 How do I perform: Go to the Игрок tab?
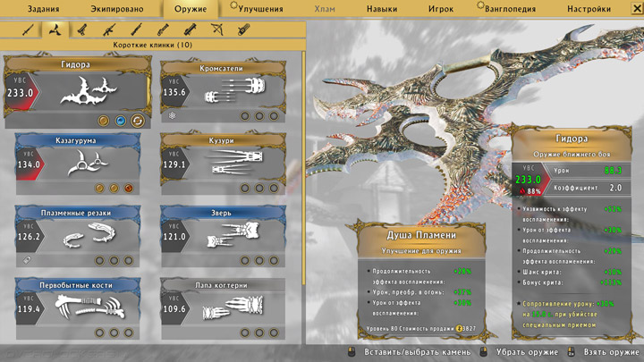pyautogui.click(x=441, y=9)
